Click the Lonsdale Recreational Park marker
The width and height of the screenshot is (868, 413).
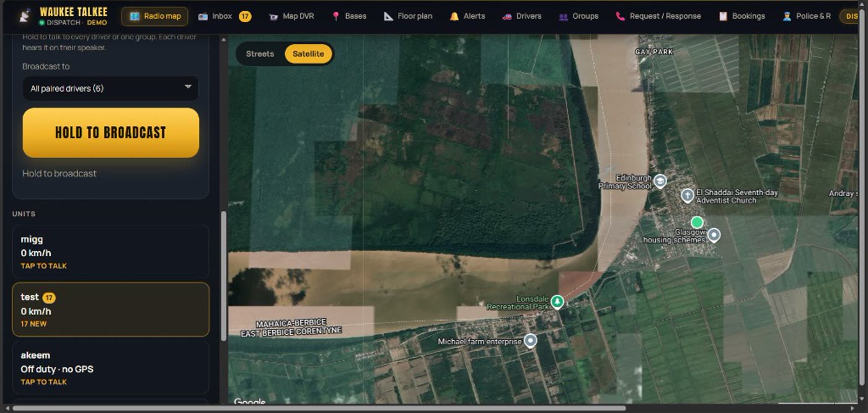coord(557,301)
